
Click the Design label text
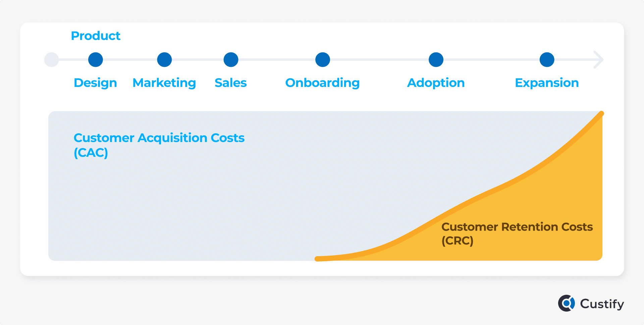(95, 83)
